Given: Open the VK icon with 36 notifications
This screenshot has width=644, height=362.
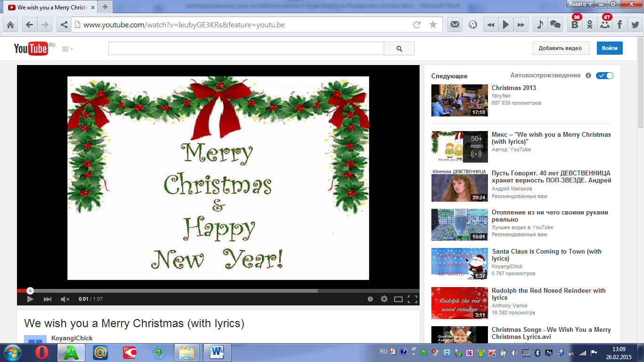Looking at the screenshot, I should coord(574,25).
